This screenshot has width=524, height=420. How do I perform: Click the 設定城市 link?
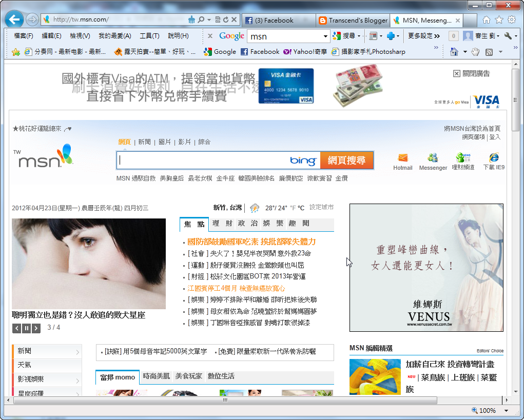click(321, 207)
